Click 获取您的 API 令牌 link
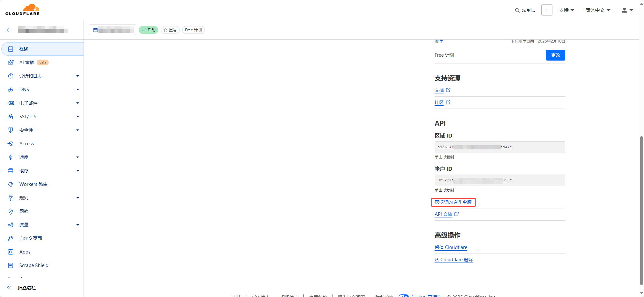The image size is (644, 297). pos(453,202)
